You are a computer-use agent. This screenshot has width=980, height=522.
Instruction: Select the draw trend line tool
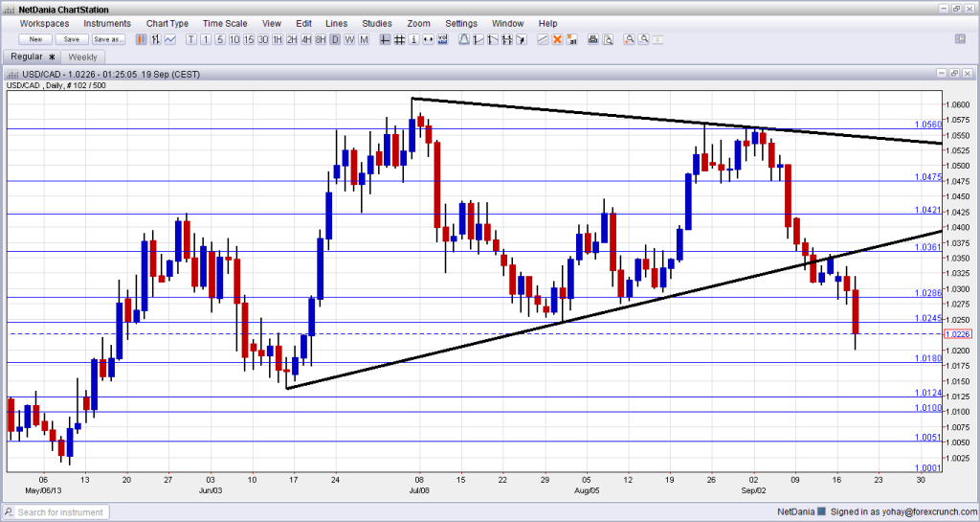tap(543, 39)
